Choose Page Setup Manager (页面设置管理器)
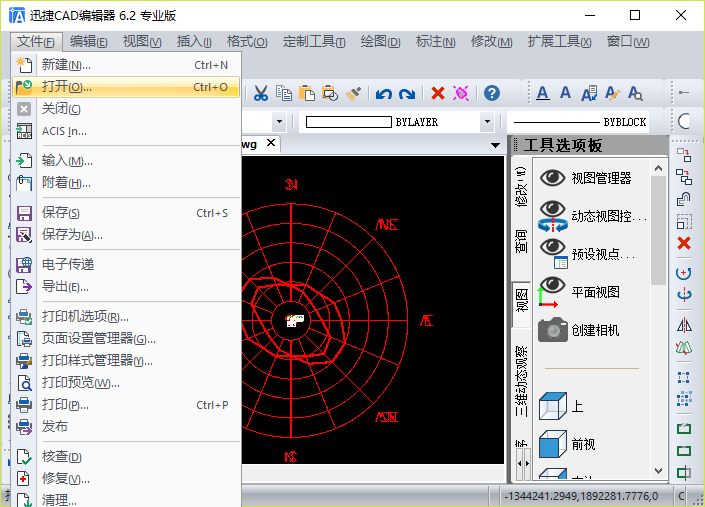The image size is (705, 507). click(126, 338)
